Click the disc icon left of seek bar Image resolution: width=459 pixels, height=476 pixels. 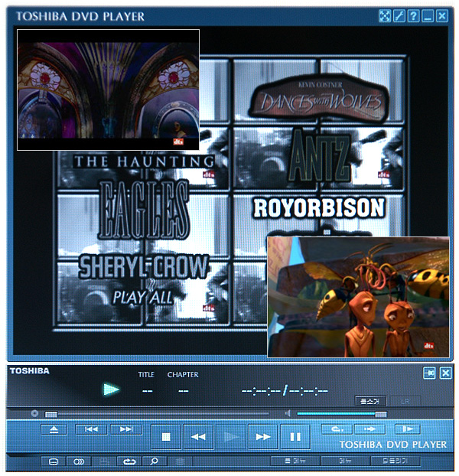pyautogui.click(x=34, y=413)
